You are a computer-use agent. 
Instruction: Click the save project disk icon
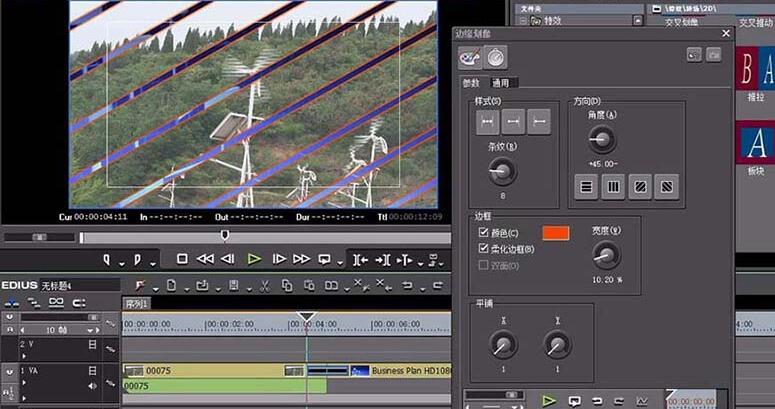pos(233,285)
